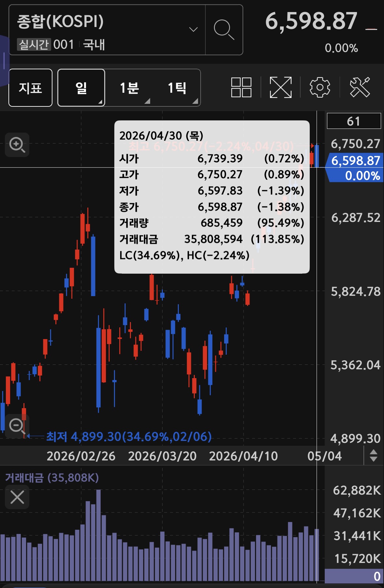Click the 고가 6,750.27 tooltip row
384x588 pixels.
pos(212,174)
